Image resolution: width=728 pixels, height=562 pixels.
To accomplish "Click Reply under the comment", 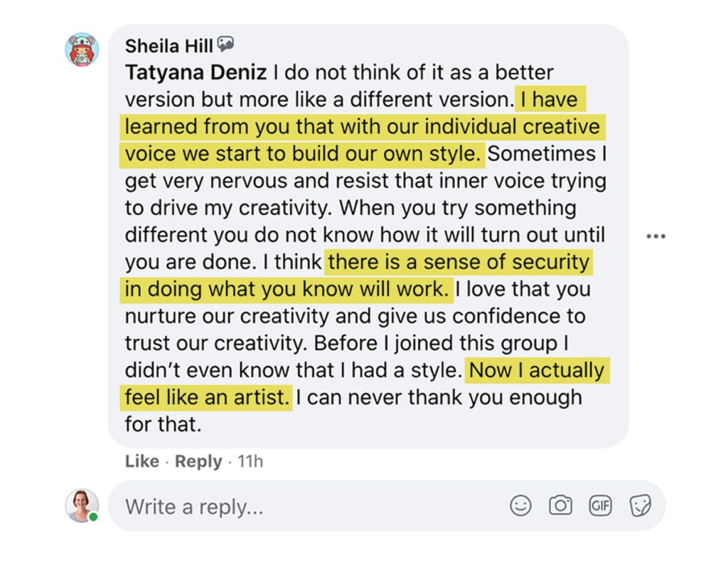I will [x=198, y=461].
